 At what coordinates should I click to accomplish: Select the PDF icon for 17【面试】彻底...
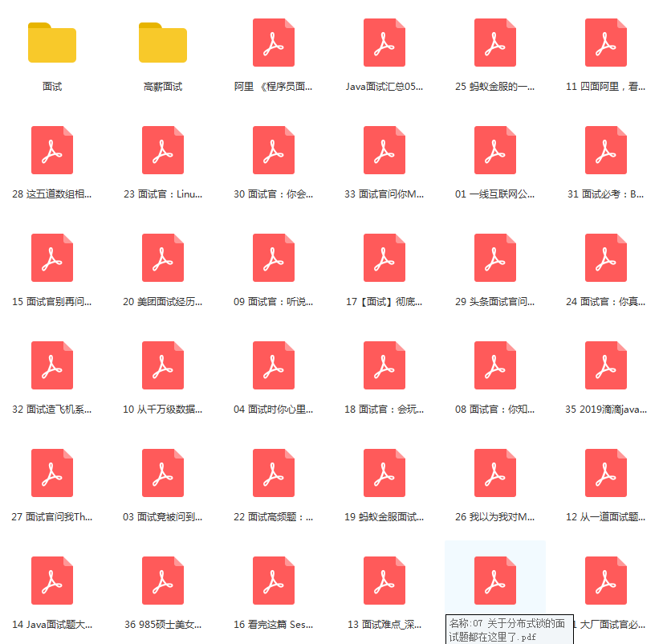384,257
